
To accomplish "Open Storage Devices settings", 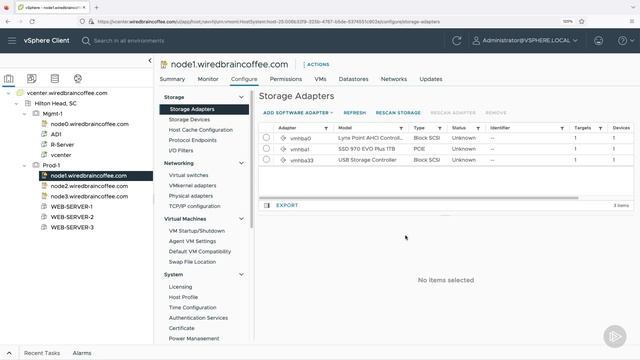I will [x=189, y=120].
